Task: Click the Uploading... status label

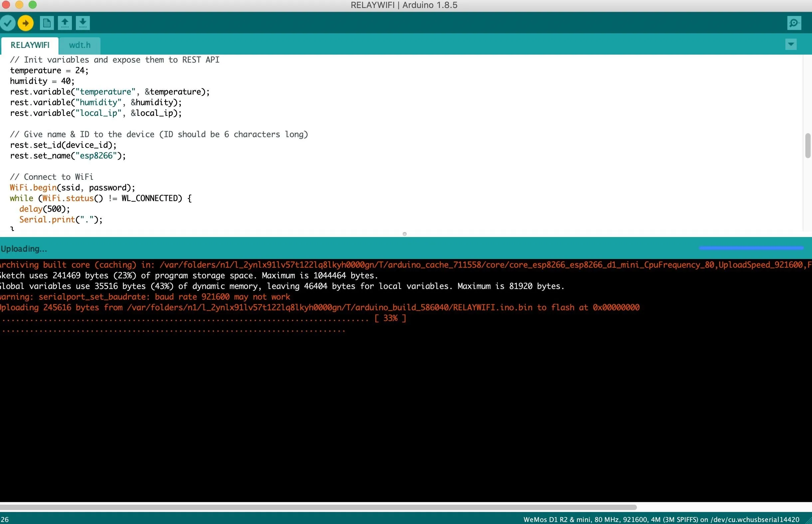Action: [24, 249]
